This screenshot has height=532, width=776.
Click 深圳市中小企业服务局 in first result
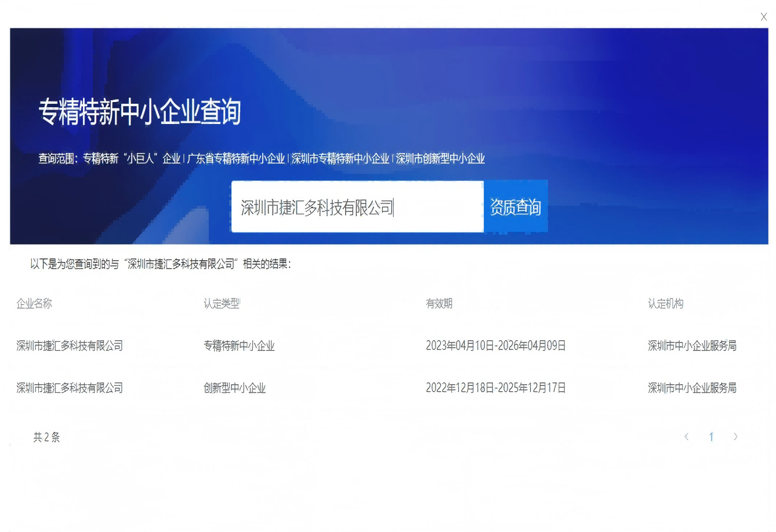click(692, 345)
